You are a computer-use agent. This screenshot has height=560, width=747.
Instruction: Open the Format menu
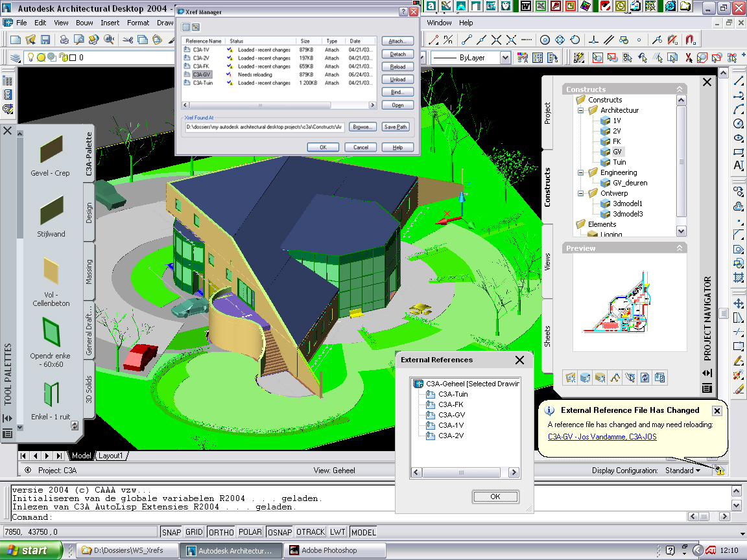(138, 23)
